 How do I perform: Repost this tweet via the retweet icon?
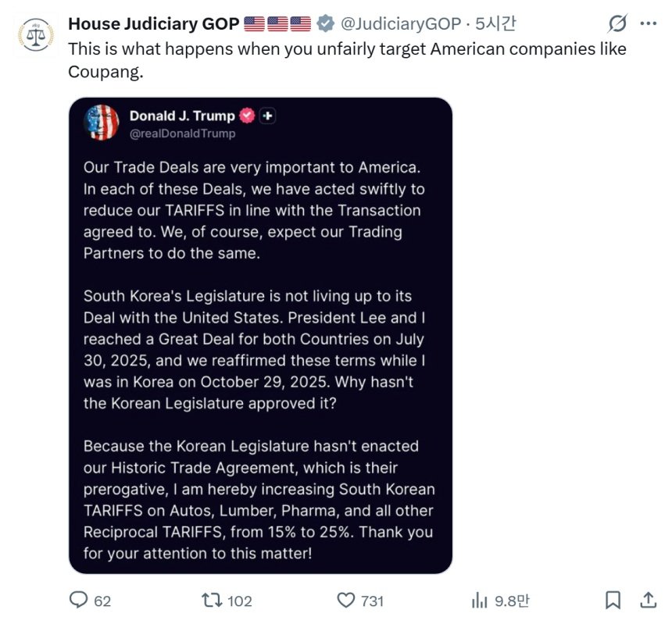(x=211, y=600)
